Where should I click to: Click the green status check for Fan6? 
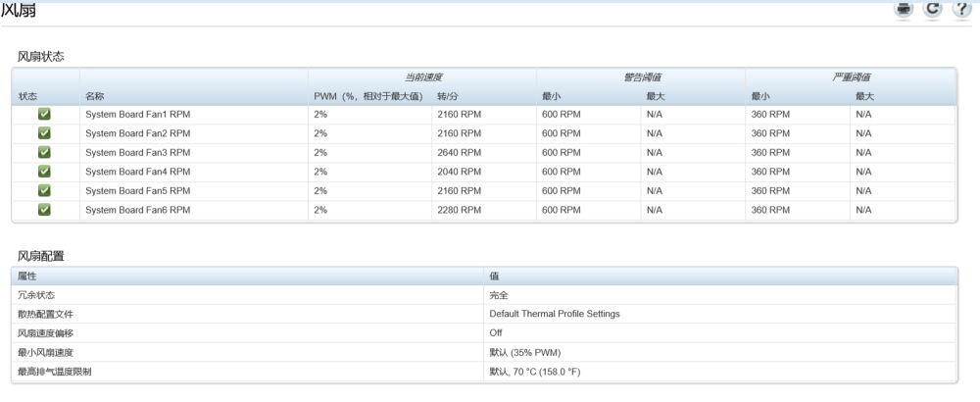point(44,210)
